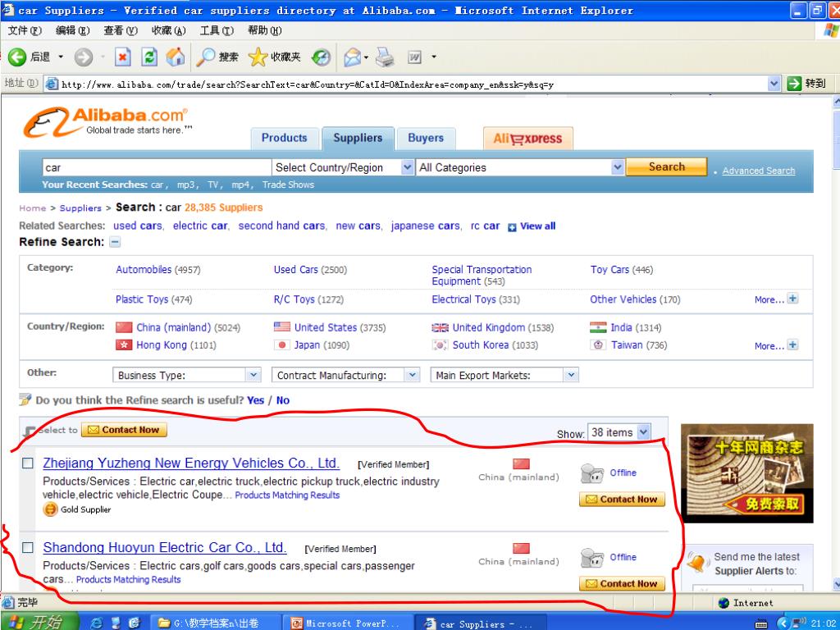Click the orange Search button
The width and height of the screenshot is (840, 630).
click(666, 167)
